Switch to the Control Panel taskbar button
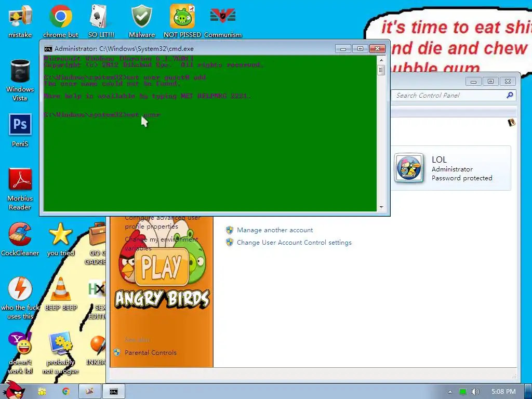 point(89,392)
